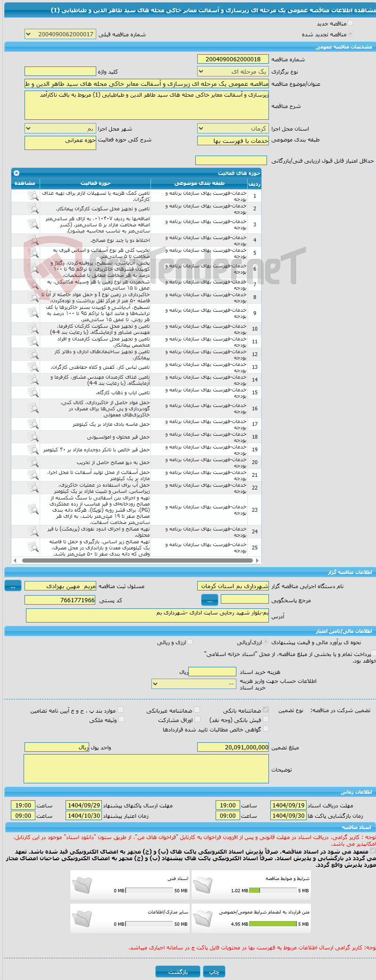The image size is (376, 980).
Task: Open the نوع برگزاری dropdown
Action: [233, 71]
